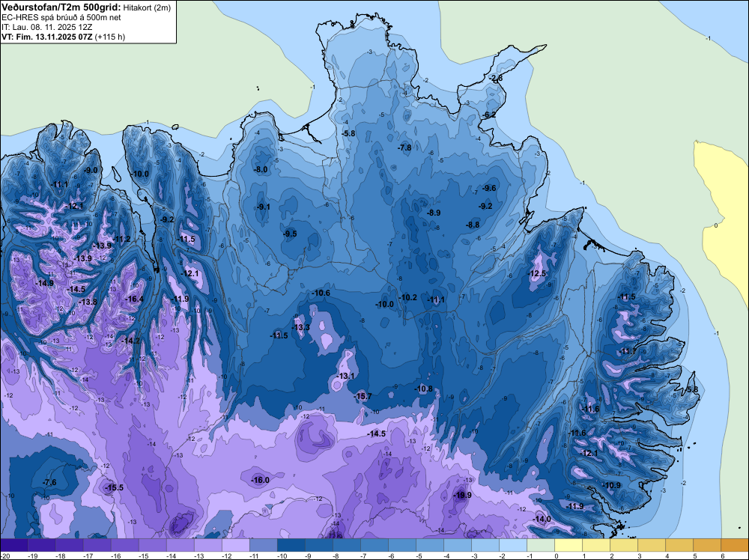
Task: Click the pale yellow legend swatch labeled 0
Action: [568, 545]
